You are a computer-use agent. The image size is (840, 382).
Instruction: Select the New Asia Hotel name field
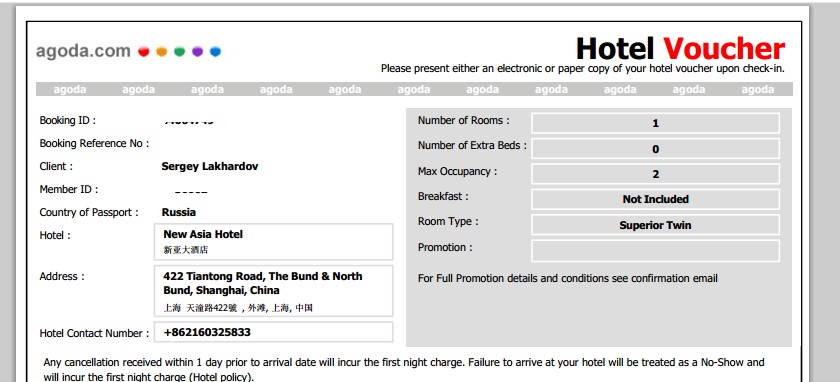click(x=273, y=242)
